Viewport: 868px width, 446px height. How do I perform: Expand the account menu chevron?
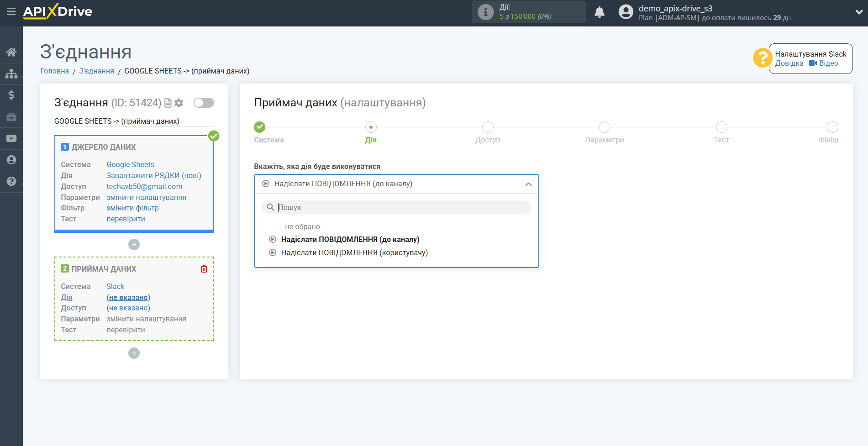pyautogui.click(x=859, y=12)
